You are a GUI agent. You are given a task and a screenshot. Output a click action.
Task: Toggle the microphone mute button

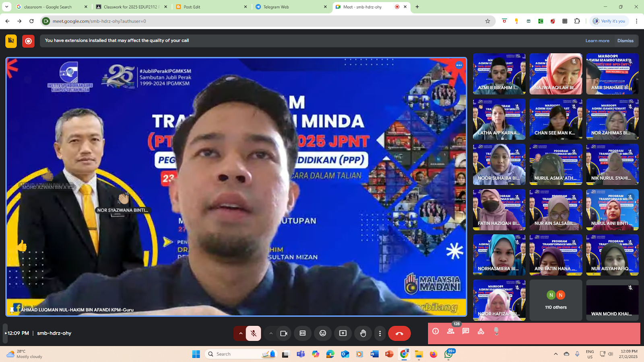click(253, 333)
